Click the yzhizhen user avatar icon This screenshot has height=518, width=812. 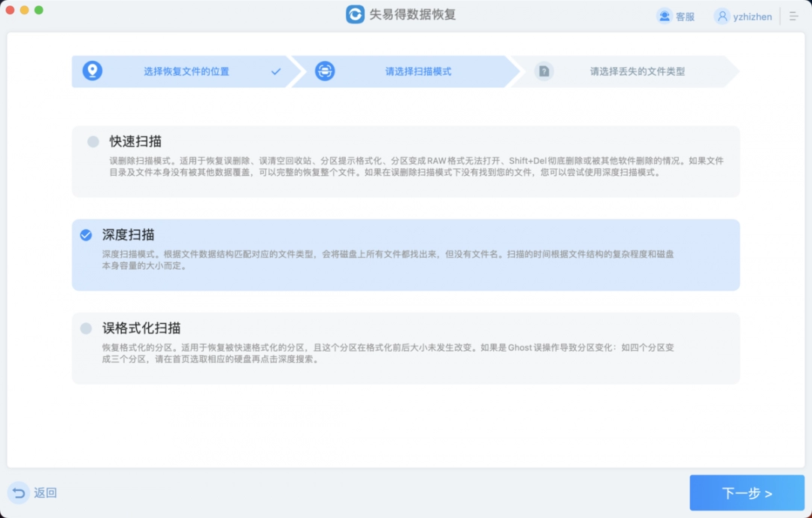click(721, 16)
